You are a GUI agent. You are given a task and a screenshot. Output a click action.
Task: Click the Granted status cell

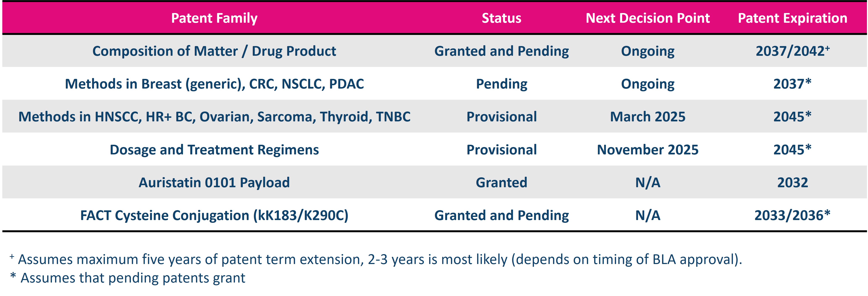click(x=501, y=183)
